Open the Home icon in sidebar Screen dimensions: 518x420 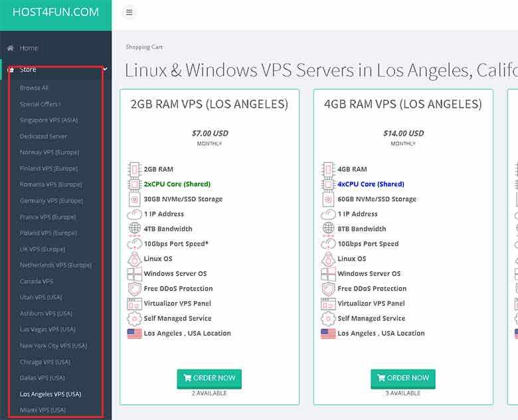tap(11, 48)
